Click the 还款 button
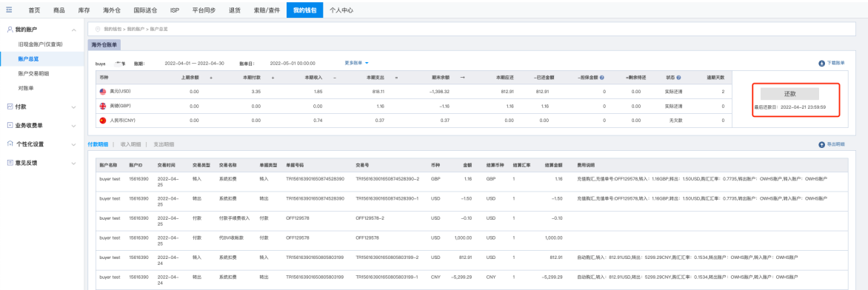The height and width of the screenshot is (290, 868). (789, 93)
